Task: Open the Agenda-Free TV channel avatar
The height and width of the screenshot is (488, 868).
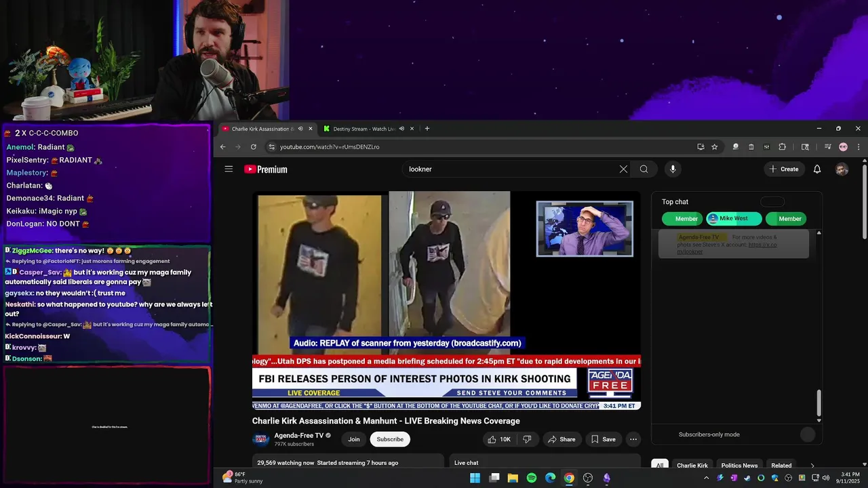Action: pos(260,439)
